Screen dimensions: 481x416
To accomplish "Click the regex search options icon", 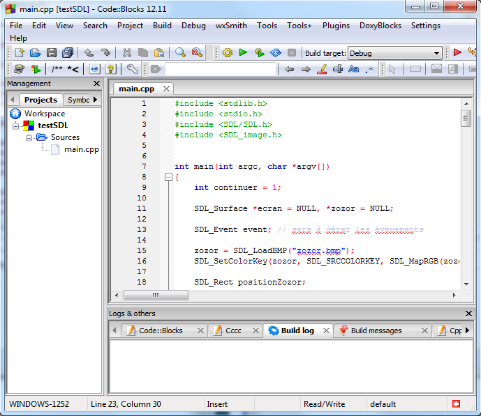I will [x=369, y=69].
